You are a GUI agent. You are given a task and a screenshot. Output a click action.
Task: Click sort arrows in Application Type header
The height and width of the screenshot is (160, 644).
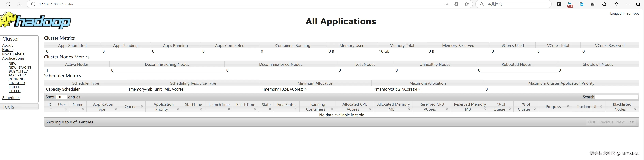point(116,109)
